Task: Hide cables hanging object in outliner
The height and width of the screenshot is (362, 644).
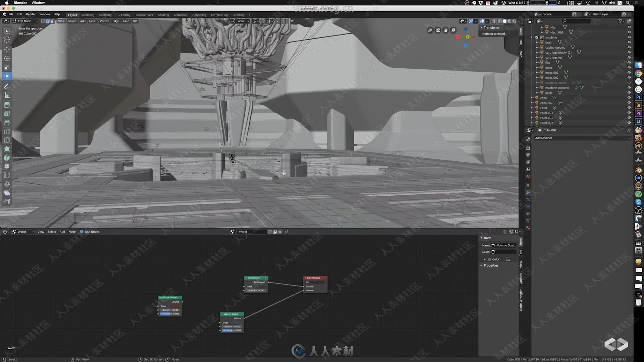Action: coord(629,47)
